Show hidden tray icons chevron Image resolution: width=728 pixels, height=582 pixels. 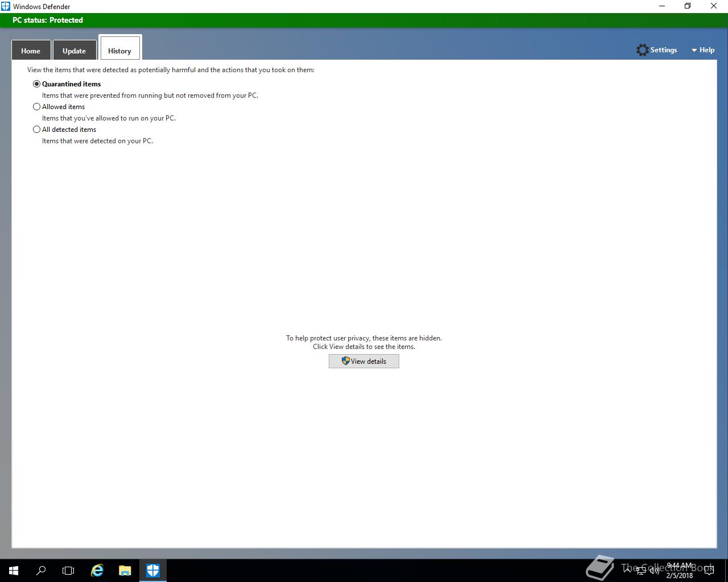point(628,571)
